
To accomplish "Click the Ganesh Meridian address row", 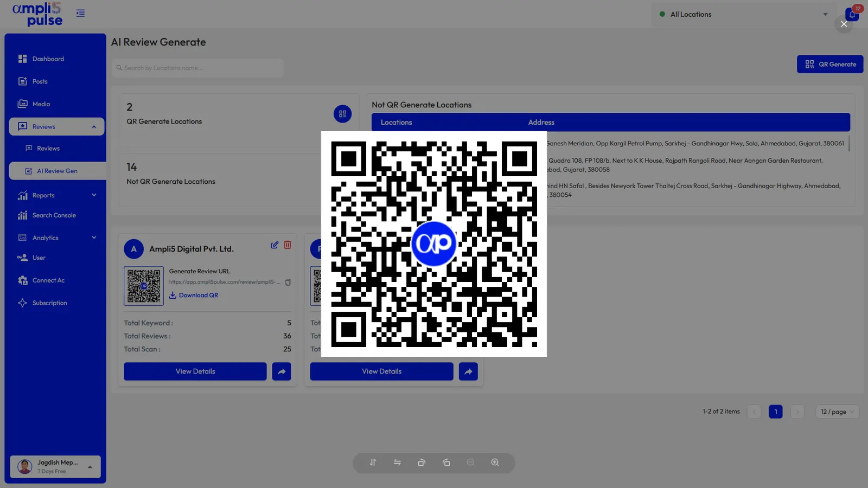I will [x=695, y=144].
